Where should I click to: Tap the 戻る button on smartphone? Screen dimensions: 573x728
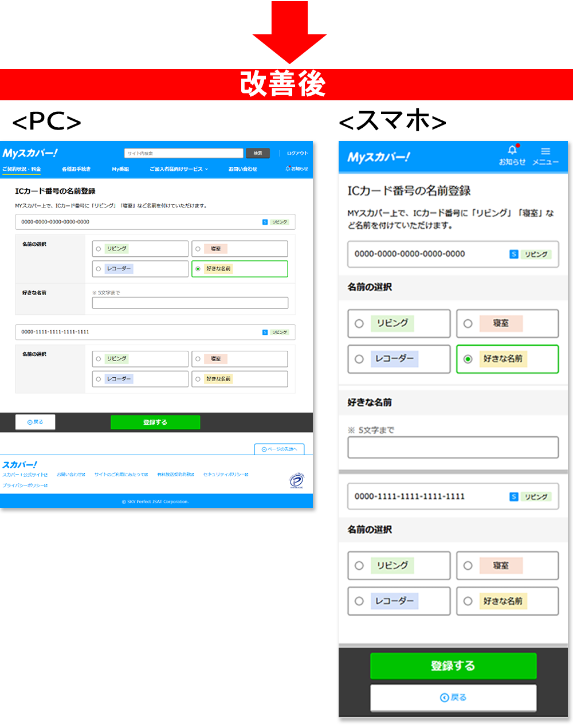tap(453, 698)
